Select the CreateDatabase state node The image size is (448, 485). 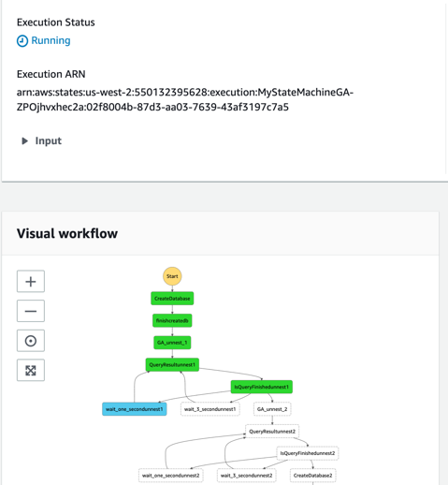(x=172, y=299)
